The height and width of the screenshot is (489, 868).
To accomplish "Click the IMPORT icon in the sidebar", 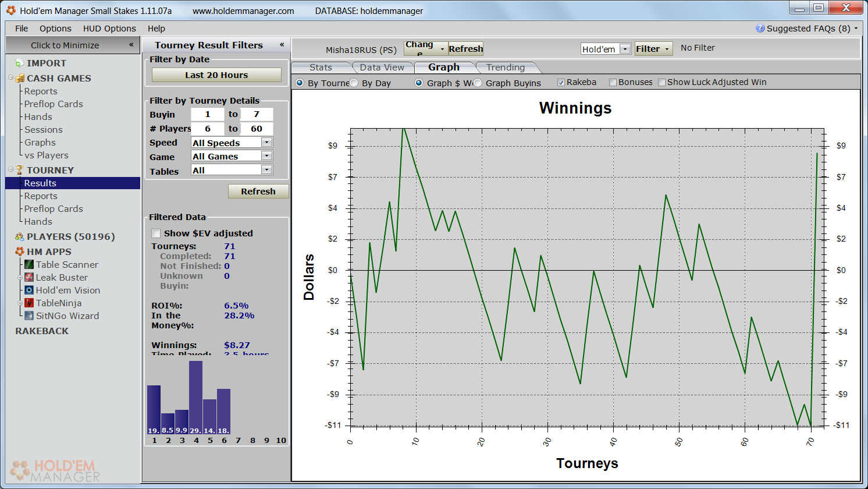I will [x=20, y=63].
